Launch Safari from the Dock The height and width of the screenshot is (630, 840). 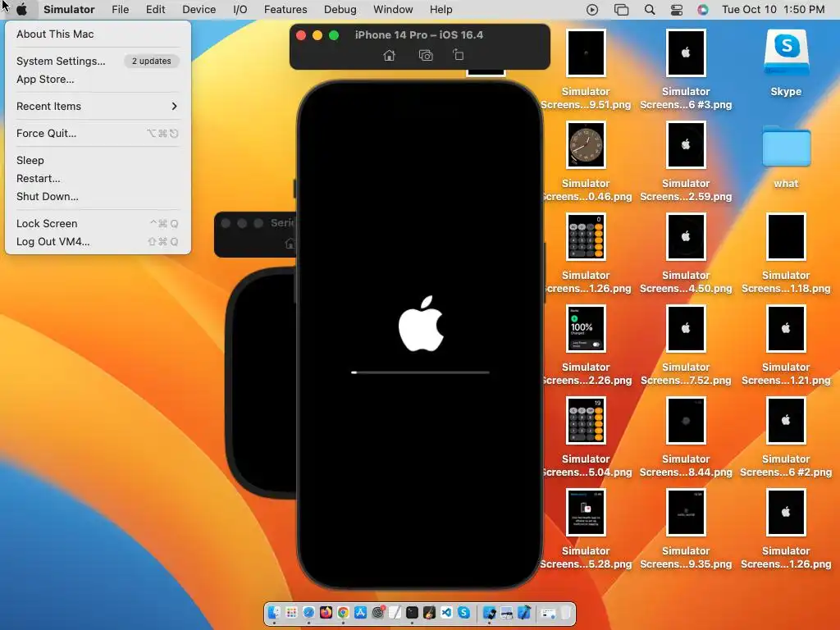(x=308, y=612)
